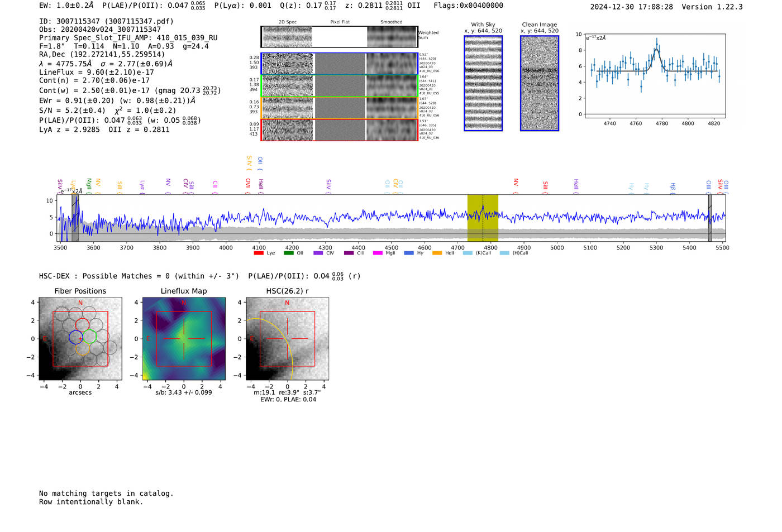Click the yellow highlighted emission line region
This screenshot has height=532, width=782.
[x=483, y=218]
